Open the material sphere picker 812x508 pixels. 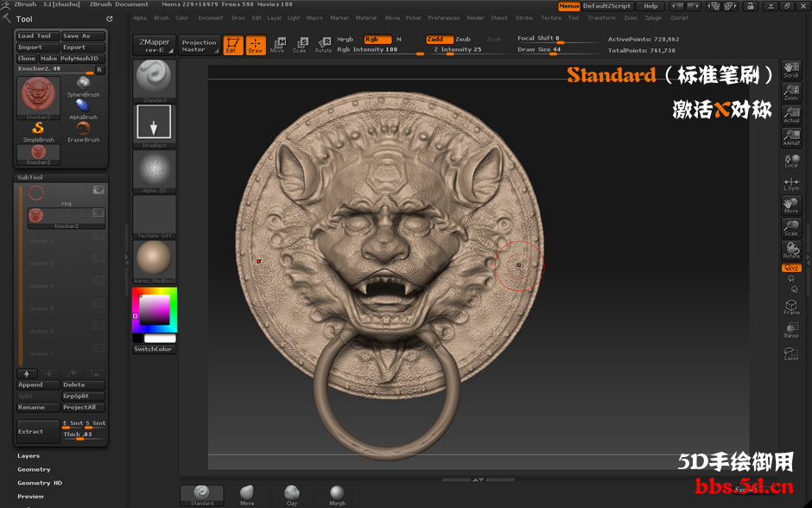click(x=155, y=262)
